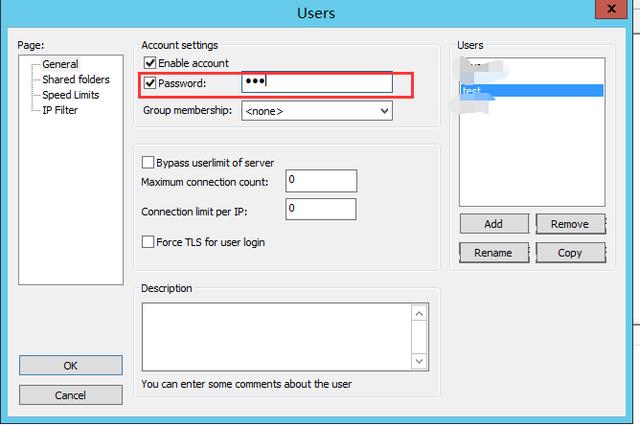Screen dimensions: 640x426
Task: Enable Bypass userlimit of server
Action: point(149,162)
